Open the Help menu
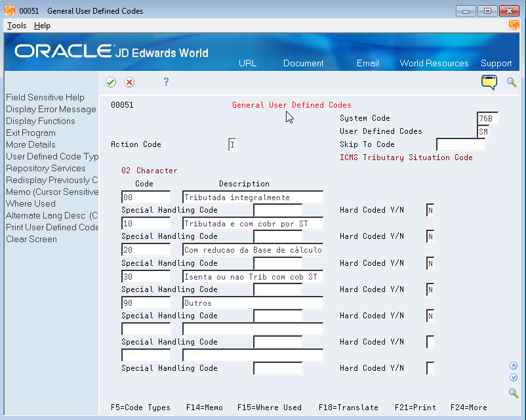Viewport: 526px width, 420px height. [x=42, y=26]
